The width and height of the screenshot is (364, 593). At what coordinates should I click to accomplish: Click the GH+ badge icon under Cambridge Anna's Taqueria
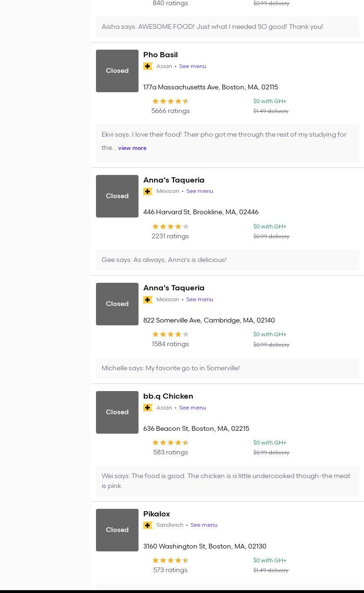(x=148, y=300)
